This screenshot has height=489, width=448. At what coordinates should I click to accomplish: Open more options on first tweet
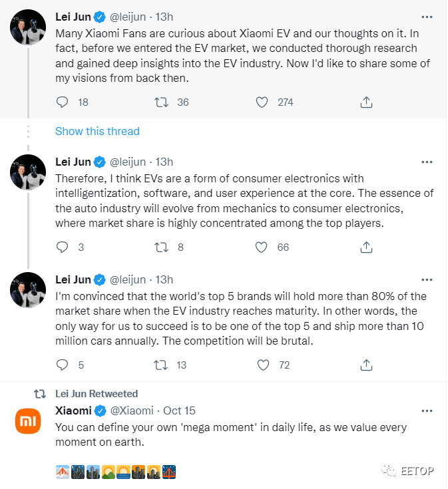coord(427,17)
